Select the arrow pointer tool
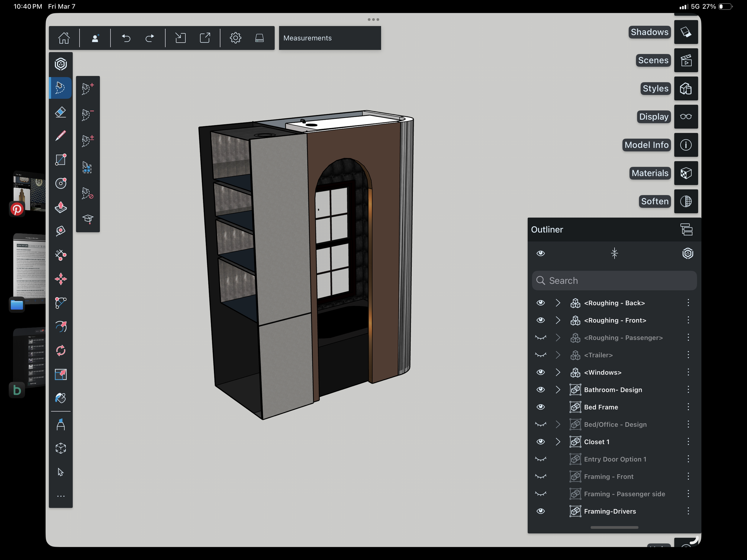The image size is (747, 560). pyautogui.click(x=61, y=472)
